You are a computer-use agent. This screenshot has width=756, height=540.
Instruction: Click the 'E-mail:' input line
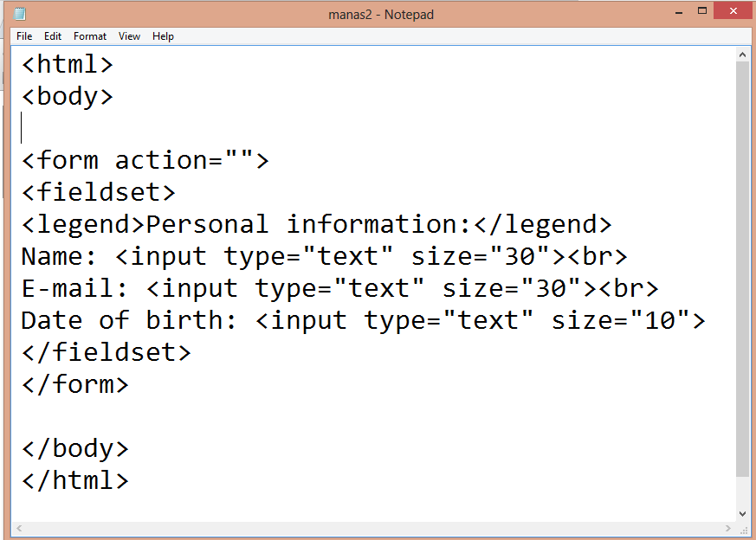[340, 288]
